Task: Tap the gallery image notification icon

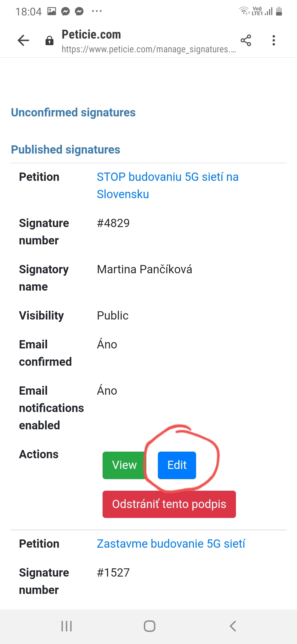Action: tap(52, 11)
